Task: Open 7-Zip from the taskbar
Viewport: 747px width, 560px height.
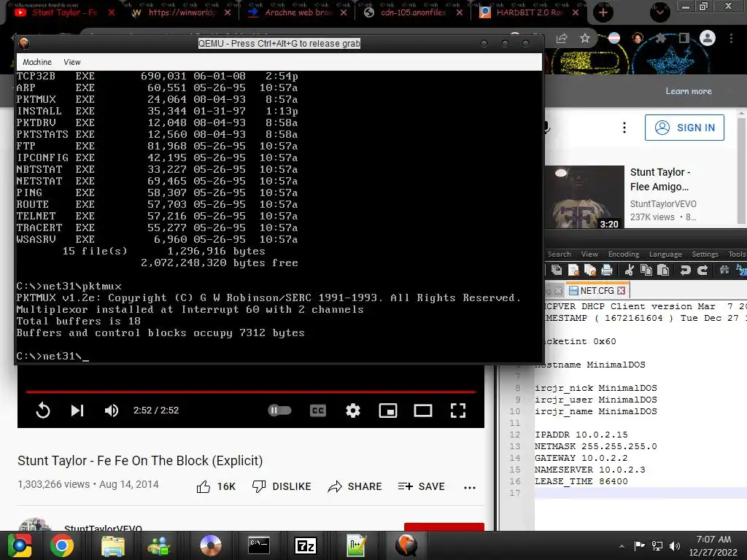Action: tap(306, 545)
